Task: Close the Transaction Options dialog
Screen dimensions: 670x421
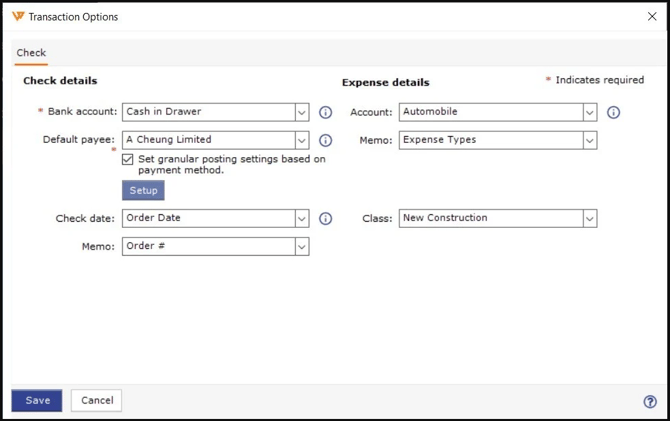Action: [x=652, y=16]
